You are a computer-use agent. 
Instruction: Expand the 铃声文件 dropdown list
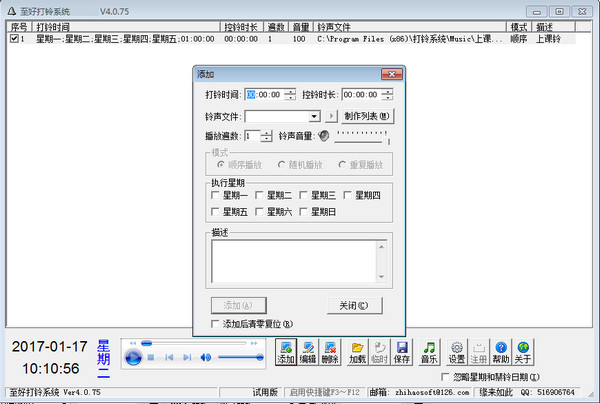click(x=313, y=116)
